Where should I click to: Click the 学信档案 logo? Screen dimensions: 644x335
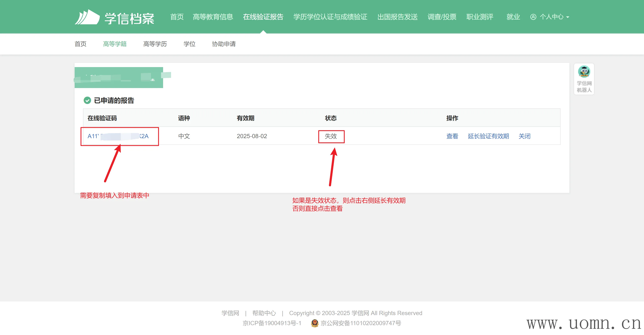click(114, 17)
